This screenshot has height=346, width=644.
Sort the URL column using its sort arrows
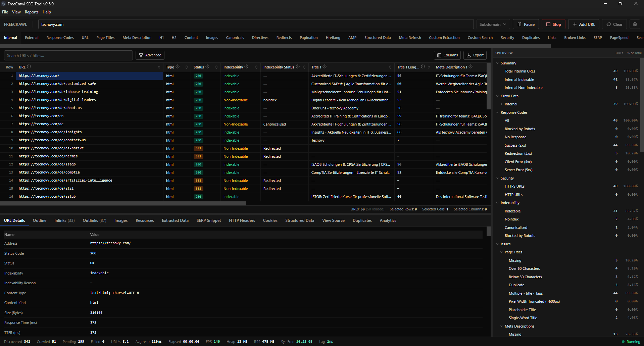coord(159,67)
